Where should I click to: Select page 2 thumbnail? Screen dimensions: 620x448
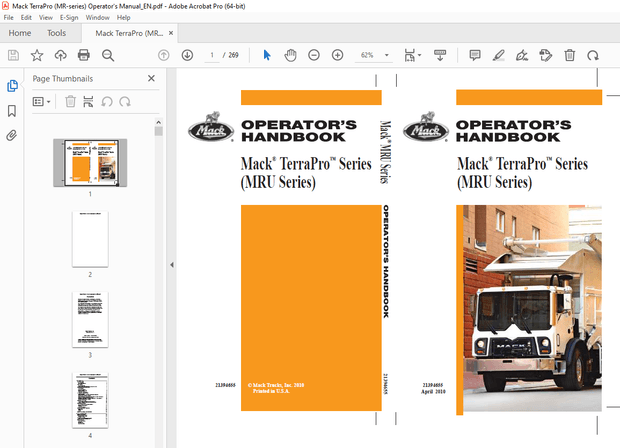pyautogui.click(x=90, y=239)
